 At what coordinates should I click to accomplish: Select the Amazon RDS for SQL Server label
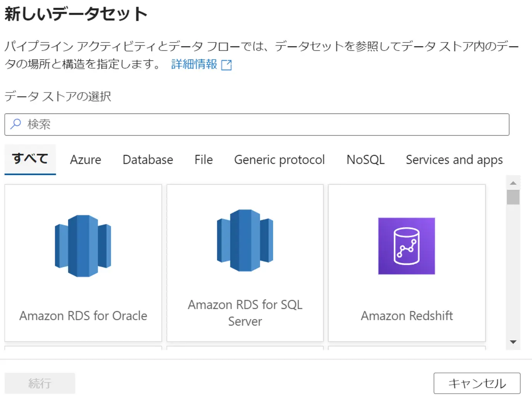point(245,313)
